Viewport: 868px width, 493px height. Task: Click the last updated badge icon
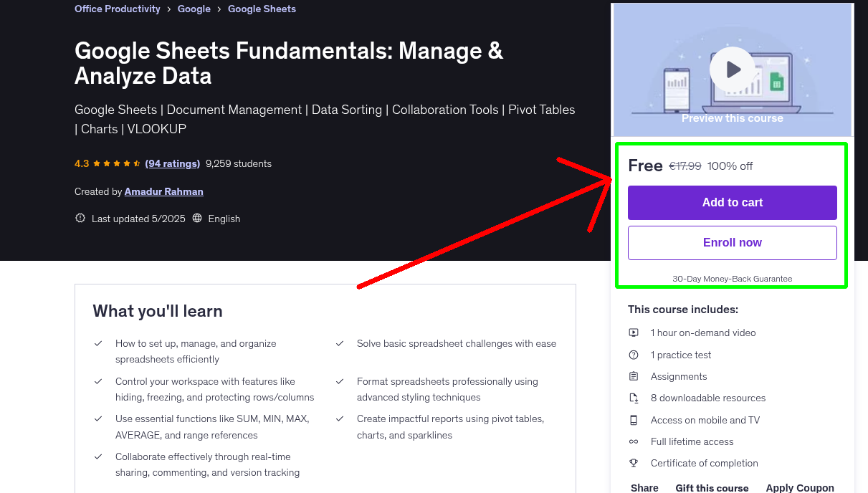coord(80,219)
